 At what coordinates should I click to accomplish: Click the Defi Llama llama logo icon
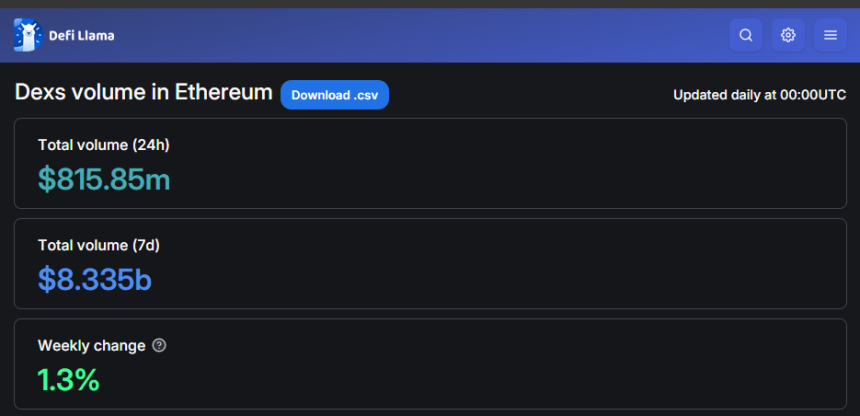(27, 35)
